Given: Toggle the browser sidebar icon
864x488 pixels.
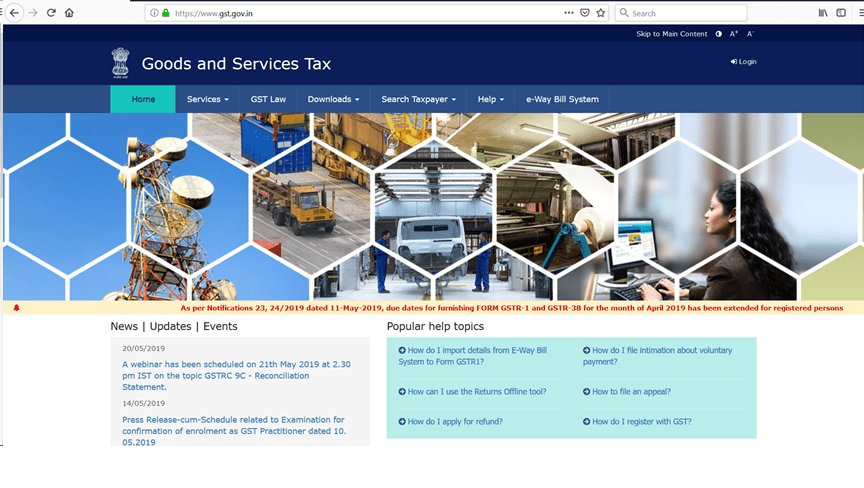Looking at the screenshot, I should click(x=841, y=13).
